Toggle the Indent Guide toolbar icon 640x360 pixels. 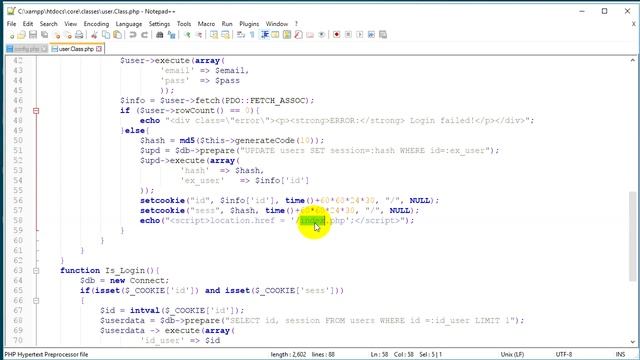(x=264, y=35)
